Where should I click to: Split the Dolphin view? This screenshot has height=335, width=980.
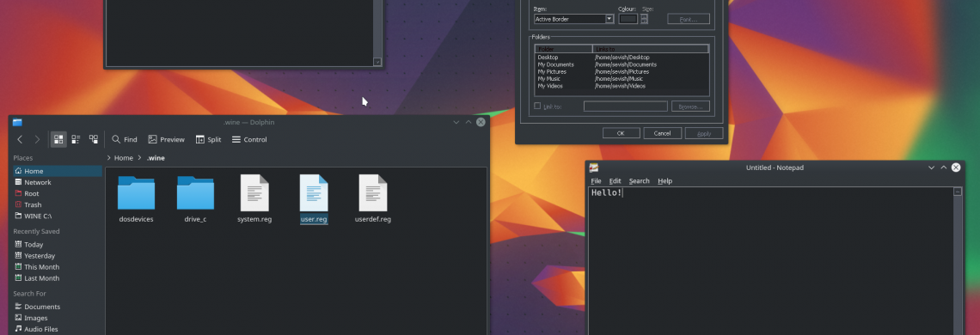pos(208,139)
